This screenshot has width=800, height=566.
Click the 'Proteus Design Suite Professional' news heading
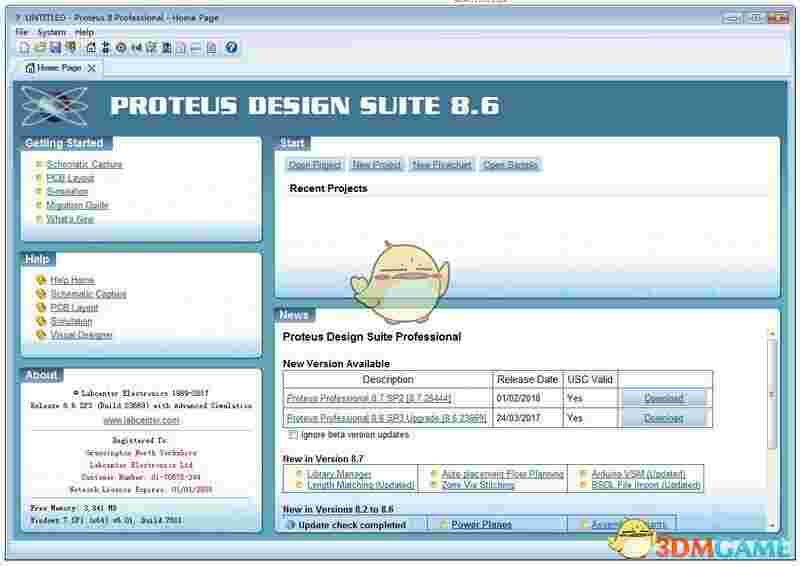(x=372, y=337)
